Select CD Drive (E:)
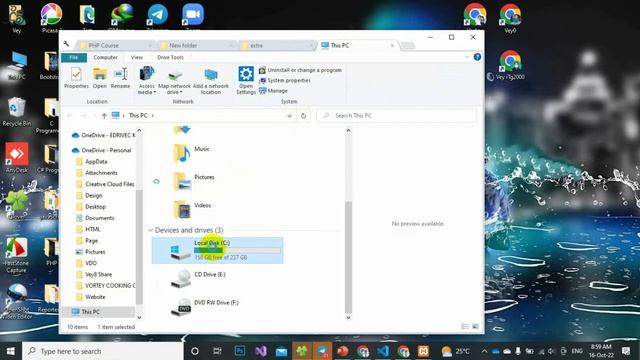The width and height of the screenshot is (640, 360). click(x=198, y=278)
